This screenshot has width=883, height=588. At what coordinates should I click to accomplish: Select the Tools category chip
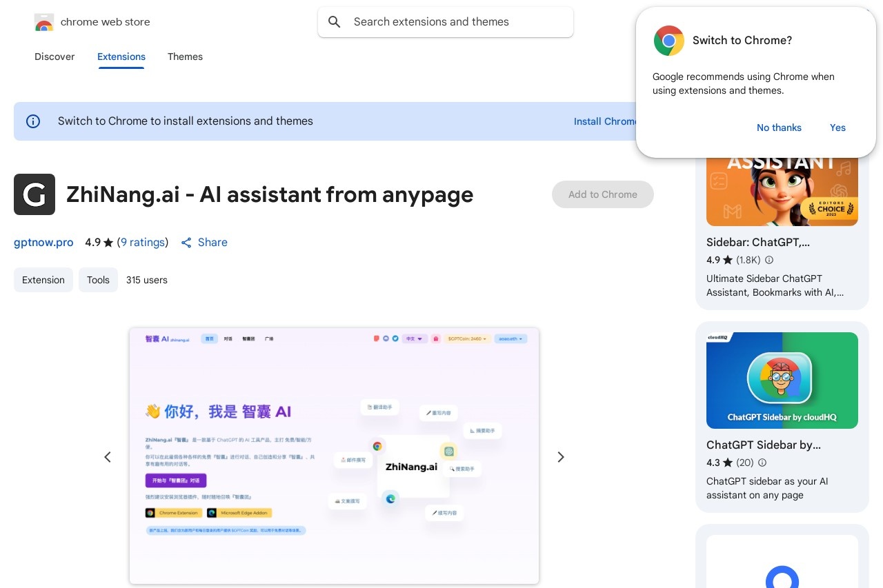tap(98, 280)
